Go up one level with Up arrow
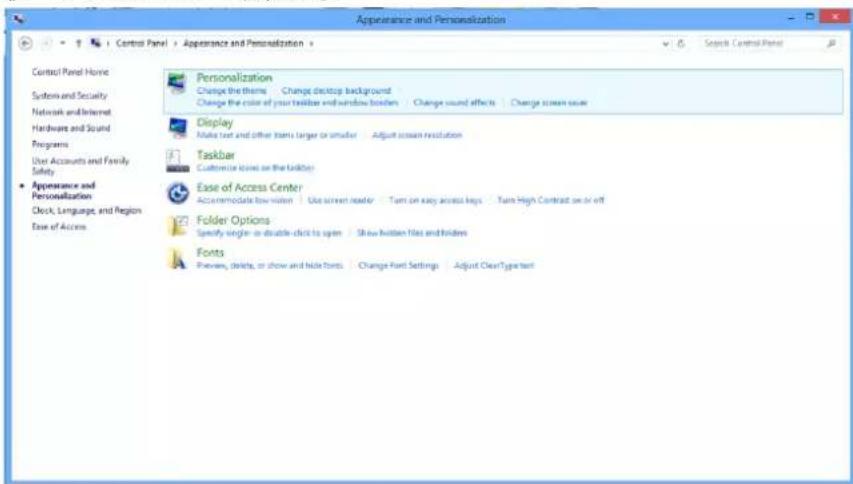Viewport: 853px width, 484px height. [x=78, y=44]
